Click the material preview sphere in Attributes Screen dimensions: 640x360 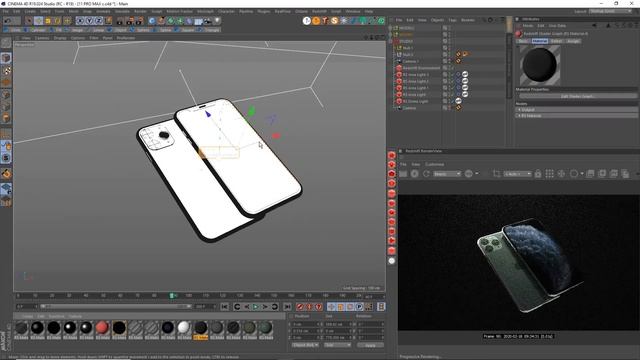[x=540, y=65]
